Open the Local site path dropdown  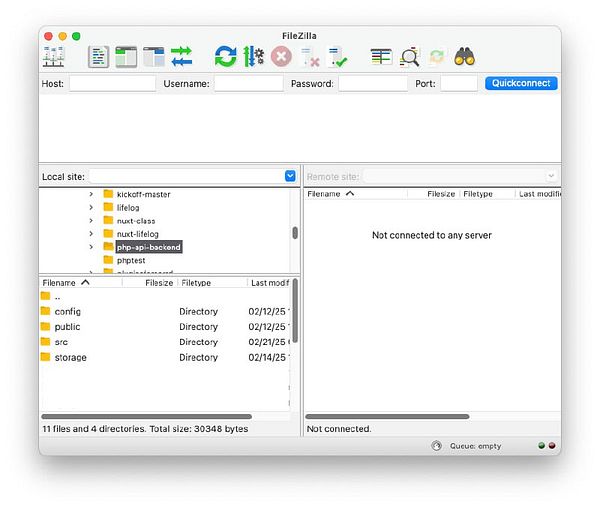[x=290, y=176]
